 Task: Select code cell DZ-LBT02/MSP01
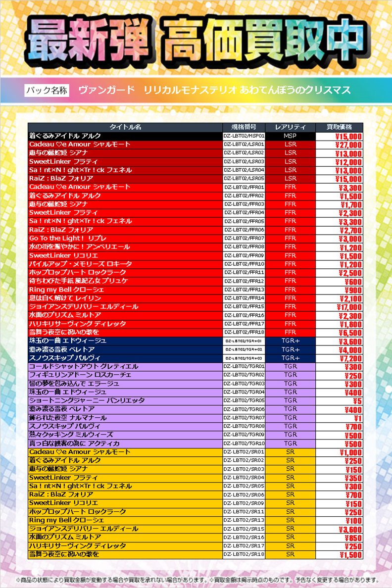point(244,136)
